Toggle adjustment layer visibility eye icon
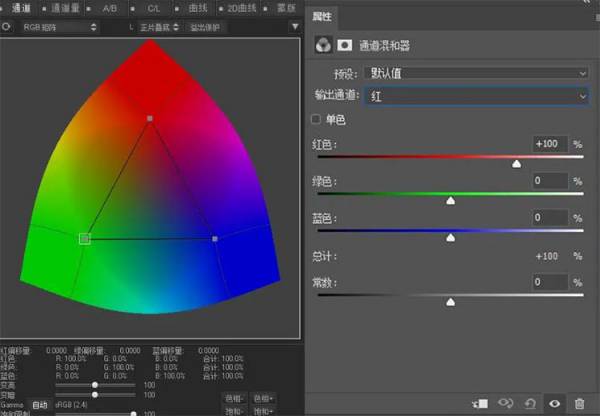The image size is (600, 416). coord(555,403)
